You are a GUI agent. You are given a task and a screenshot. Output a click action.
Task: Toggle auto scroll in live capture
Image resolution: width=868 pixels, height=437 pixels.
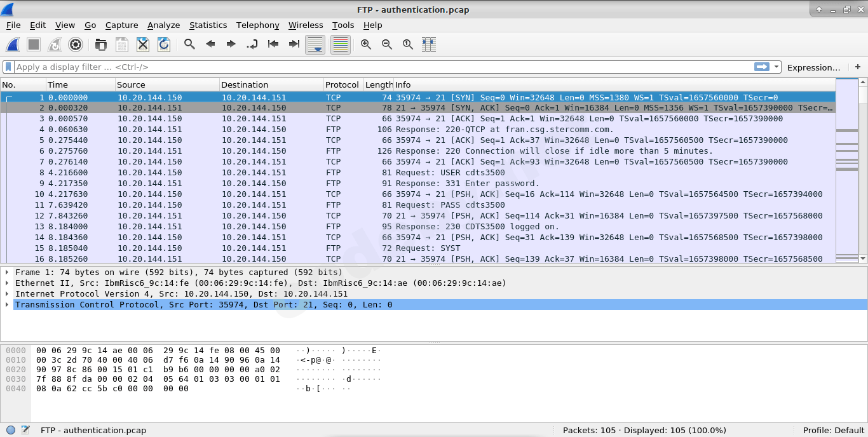point(315,44)
